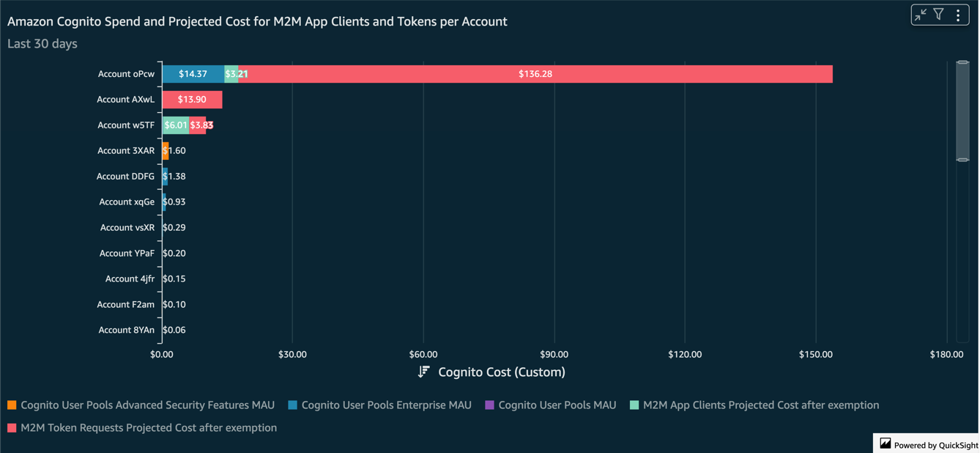Click the sort icon beside Cognito Cost axis
Screen dimensions: 980x453
coord(423,372)
